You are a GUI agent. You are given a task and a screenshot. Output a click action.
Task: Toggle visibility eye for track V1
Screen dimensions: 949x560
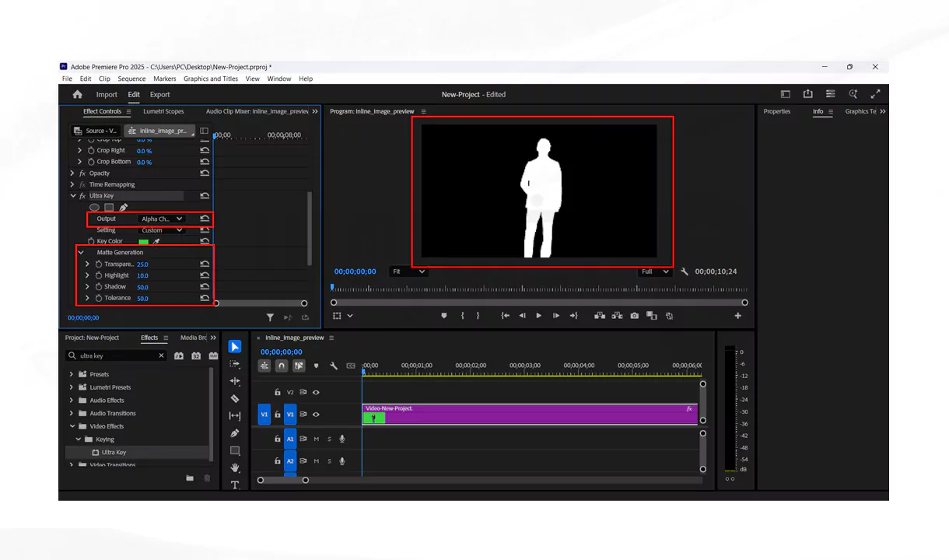click(x=316, y=415)
